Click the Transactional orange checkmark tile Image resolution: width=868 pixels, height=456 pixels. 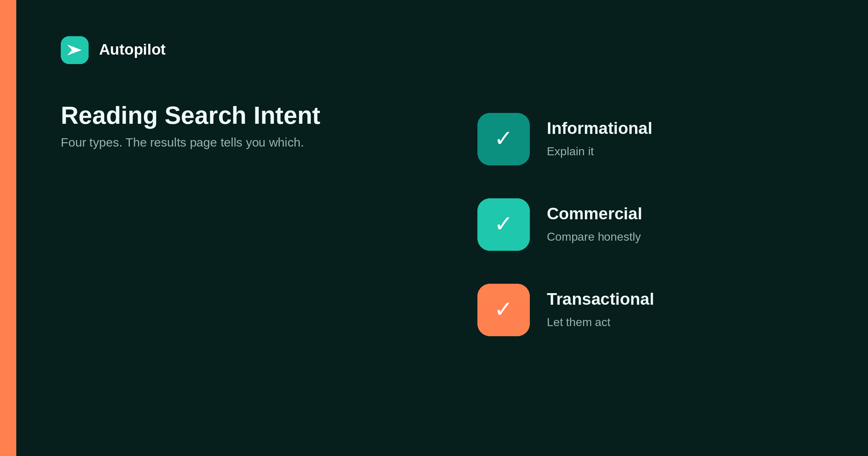[503, 310]
